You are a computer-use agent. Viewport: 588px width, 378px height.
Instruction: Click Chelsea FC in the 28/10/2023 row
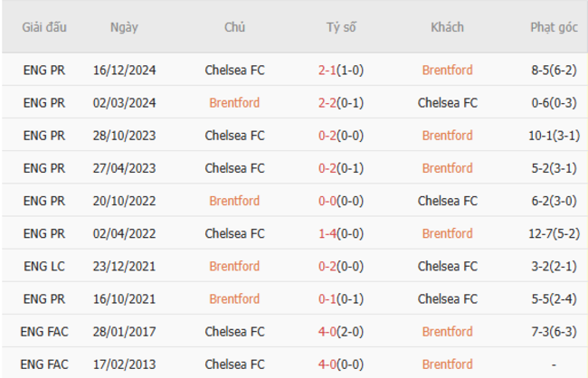tap(234, 136)
